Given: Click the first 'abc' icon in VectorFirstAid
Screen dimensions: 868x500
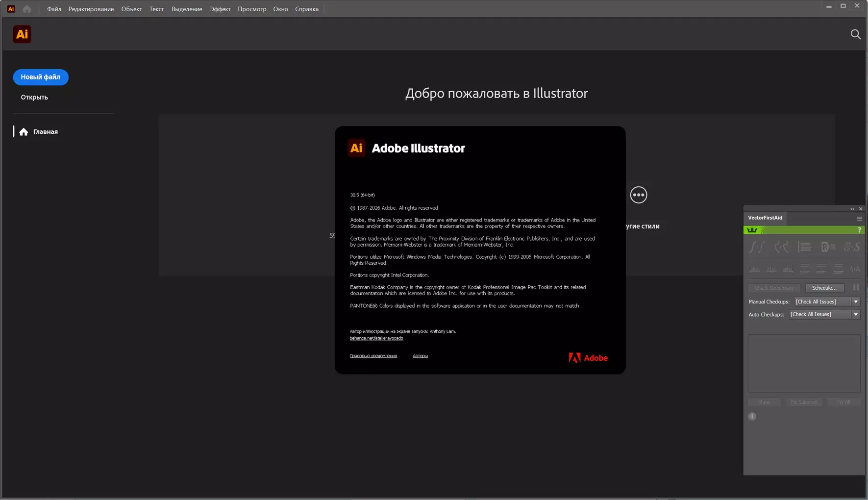Looking at the screenshot, I should 755,269.
